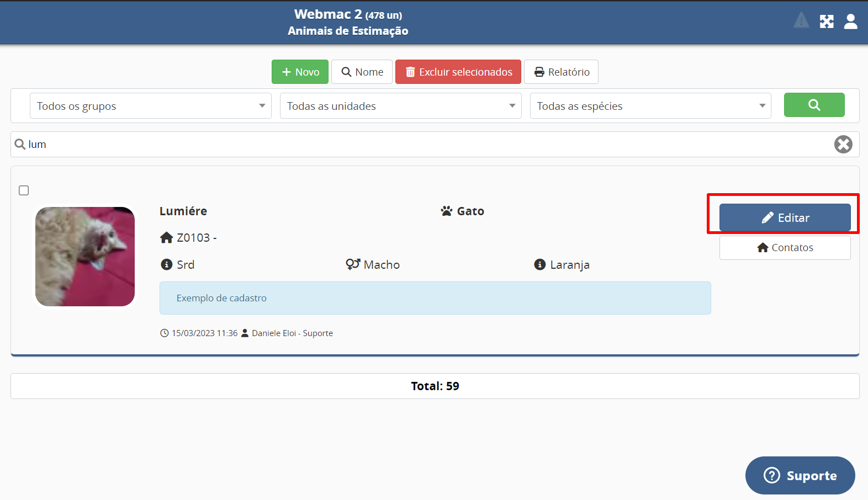This screenshot has height=500, width=868.
Task: Click Excluir selecionados button
Action: point(458,72)
